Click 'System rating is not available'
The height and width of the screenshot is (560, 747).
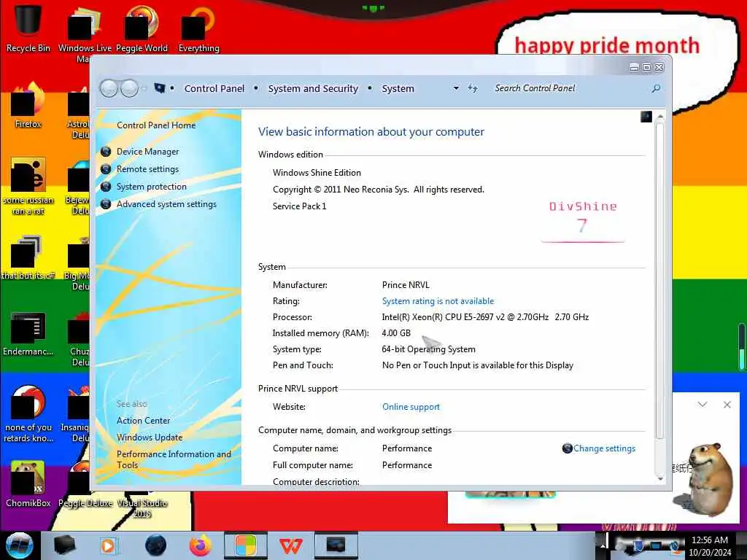pos(438,301)
